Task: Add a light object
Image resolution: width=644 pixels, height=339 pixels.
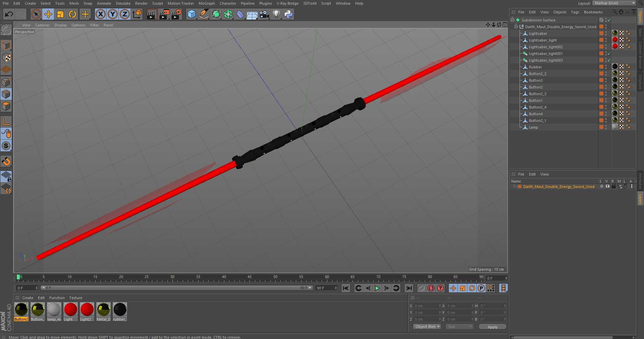Action: click(x=276, y=14)
